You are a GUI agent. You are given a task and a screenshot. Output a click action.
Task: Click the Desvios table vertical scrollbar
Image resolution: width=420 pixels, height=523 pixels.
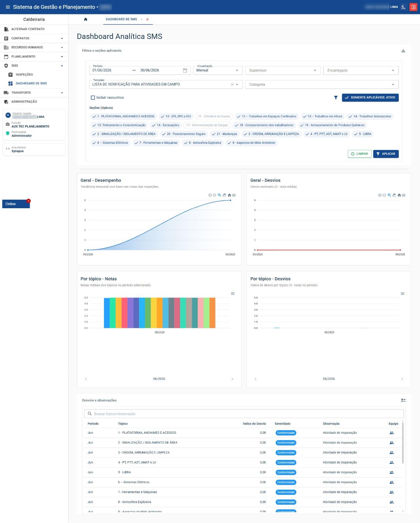[x=403, y=443]
